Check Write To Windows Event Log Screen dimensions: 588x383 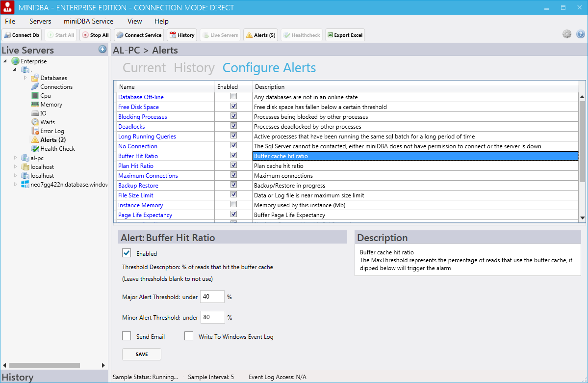tap(189, 336)
